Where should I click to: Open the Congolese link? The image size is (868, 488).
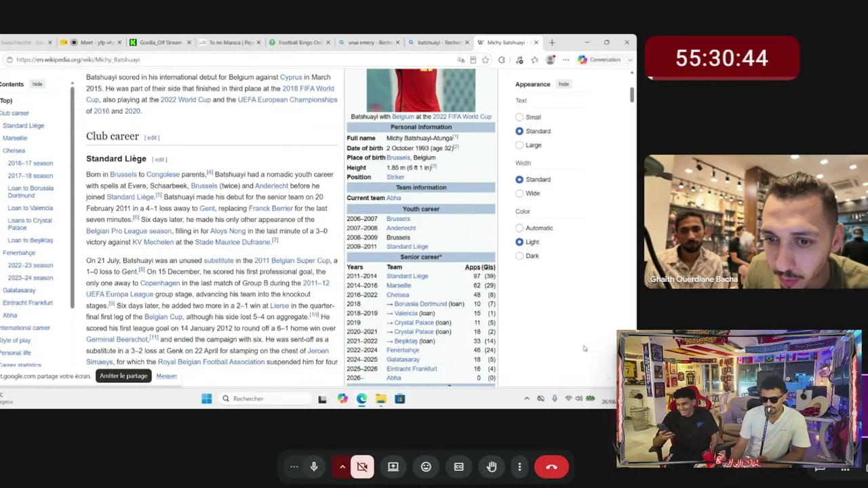163,174
